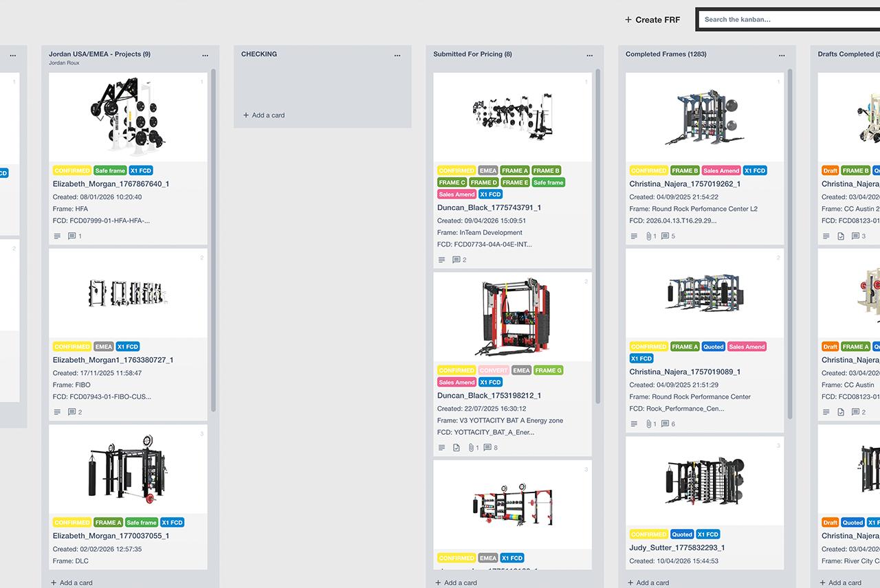Open Completed Frames column ellipsis menu

(782, 55)
